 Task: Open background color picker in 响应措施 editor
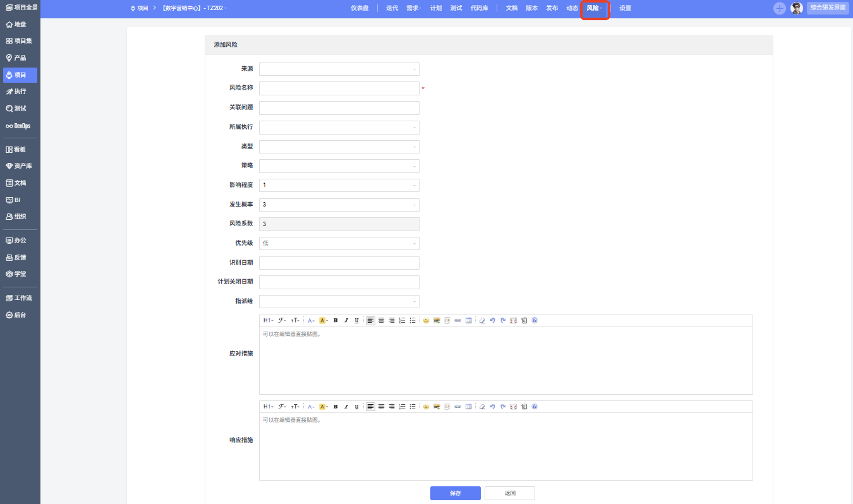pyautogui.click(x=324, y=406)
